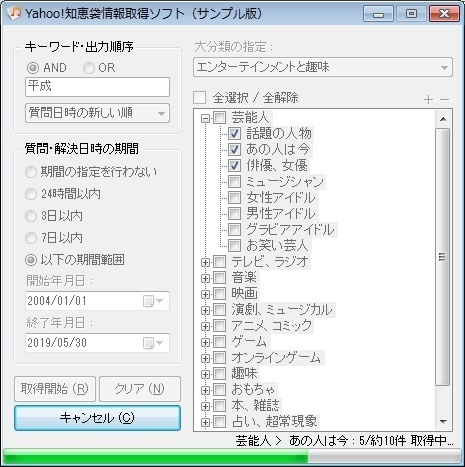Select 3日以内 radio option
Viewport: 465px width, 467px height.
pos(31,216)
